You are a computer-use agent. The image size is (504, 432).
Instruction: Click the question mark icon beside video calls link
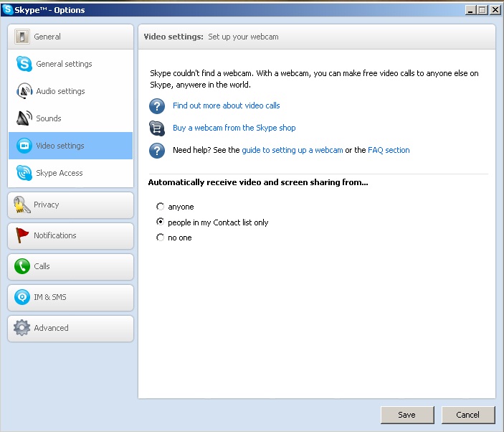[157, 106]
